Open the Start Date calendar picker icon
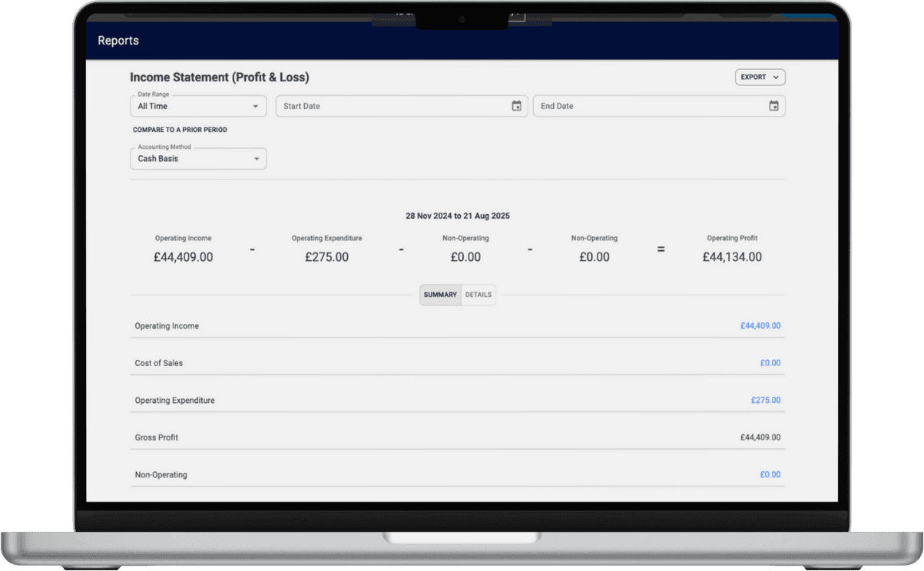The width and height of the screenshot is (924, 571). [517, 106]
